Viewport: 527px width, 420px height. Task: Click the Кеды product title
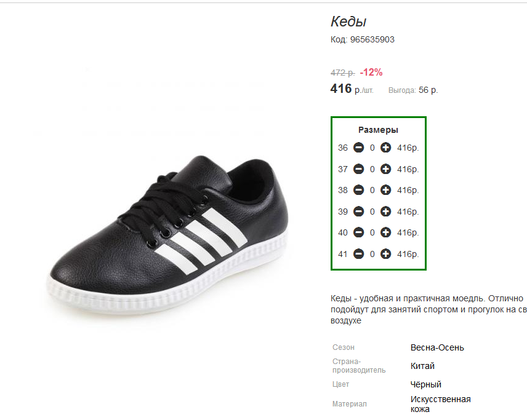point(348,22)
